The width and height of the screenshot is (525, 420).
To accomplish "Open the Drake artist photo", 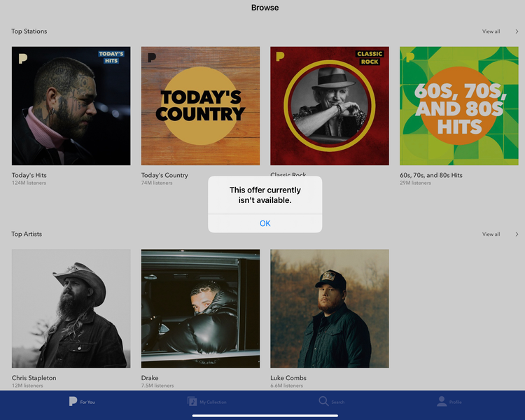I will (200, 309).
